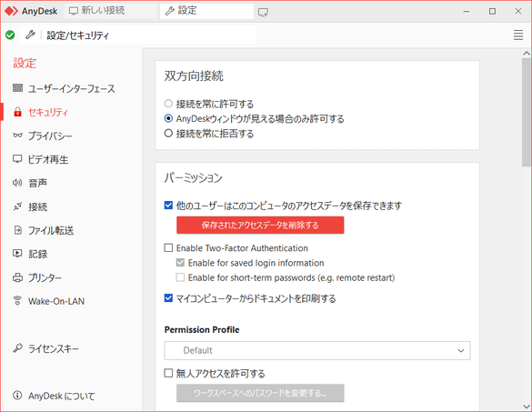Uncheck 他のユーザーはアクセスデータを保存できます checkbox
This screenshot has width=532, height=412.
pos(168,206)
